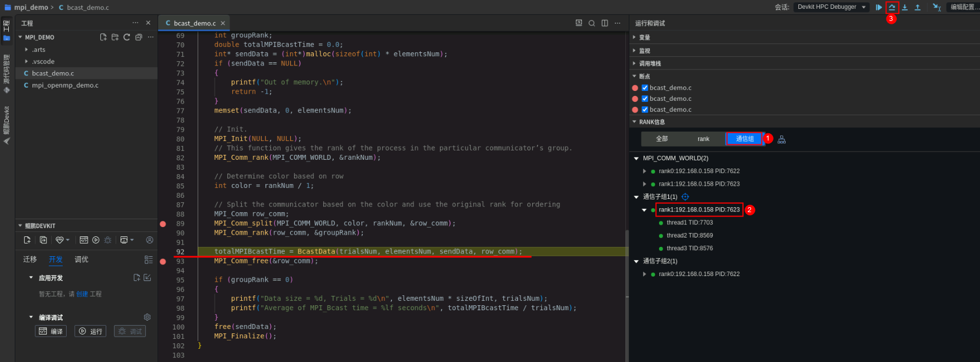Screen dimensions: 980x362
Task: Switch to the 调优 tab
Action: 81,260
